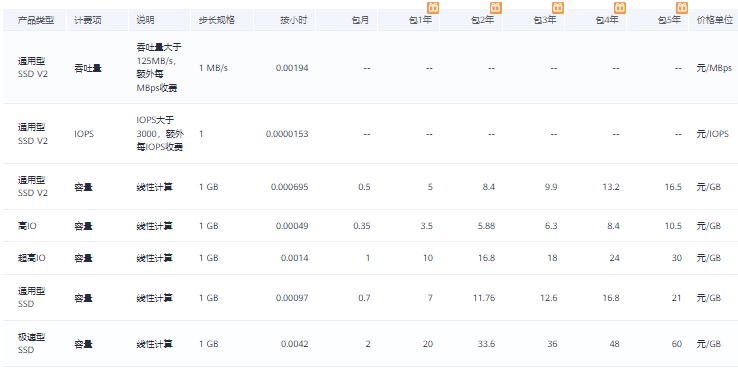This screenshot has width=738, height=369.
Task: Click the 超高IO three-year price 18
Action: [x=553, y=258]
